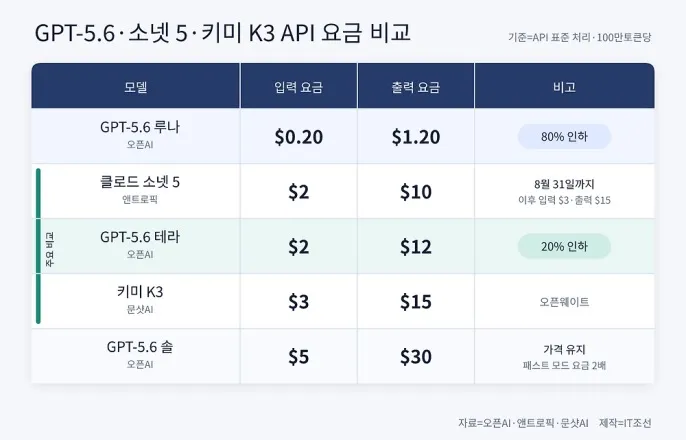
Task: Click the 8월 31일까지 note text
Action: pos(564,184)
